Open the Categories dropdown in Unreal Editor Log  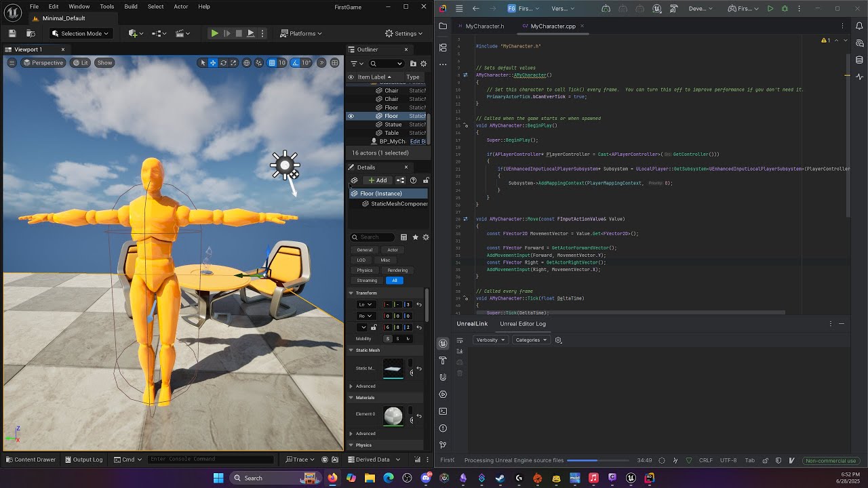click(530, 340)
